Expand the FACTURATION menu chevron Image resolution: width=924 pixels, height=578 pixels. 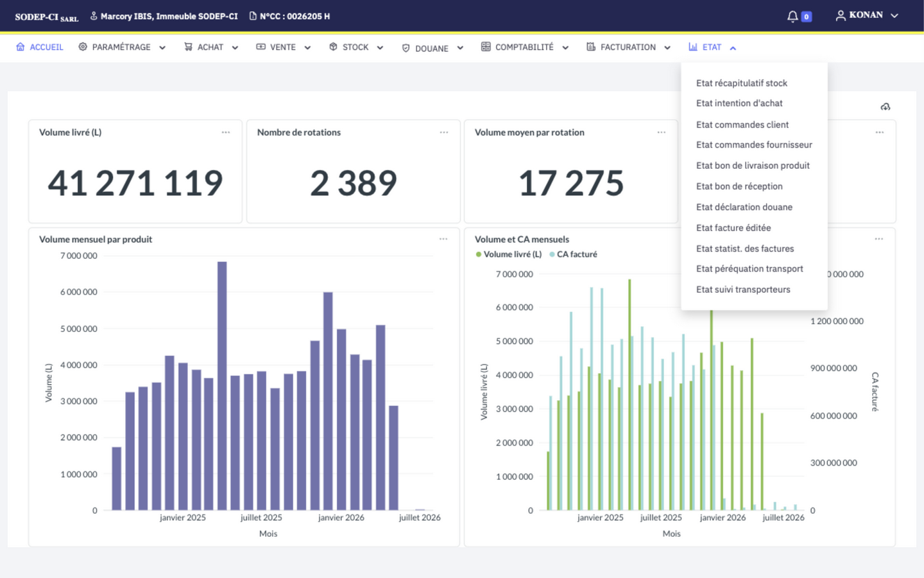pos(667,48)
